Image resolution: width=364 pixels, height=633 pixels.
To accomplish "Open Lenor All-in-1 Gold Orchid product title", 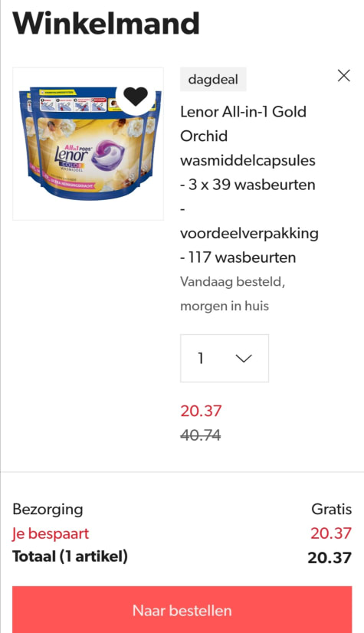I will [x=249, y=185].
